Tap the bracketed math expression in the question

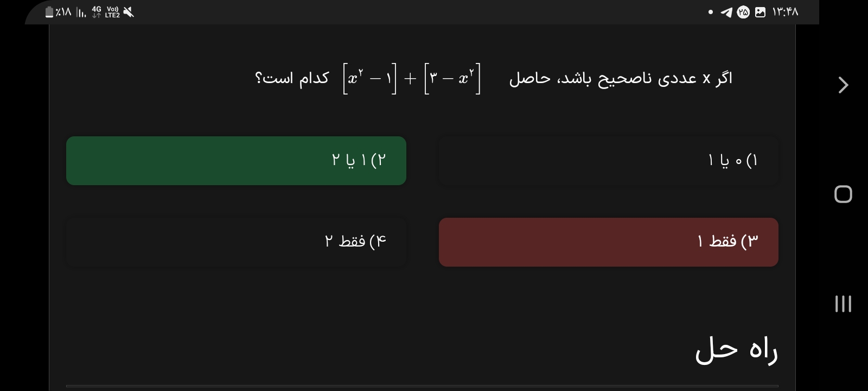point(412,79)
